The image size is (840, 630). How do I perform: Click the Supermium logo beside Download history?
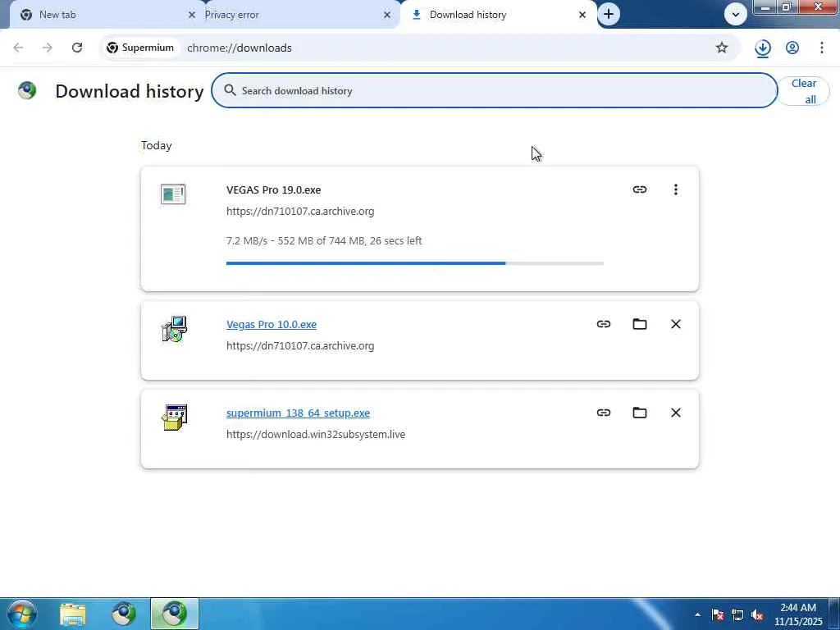[27, 90]
